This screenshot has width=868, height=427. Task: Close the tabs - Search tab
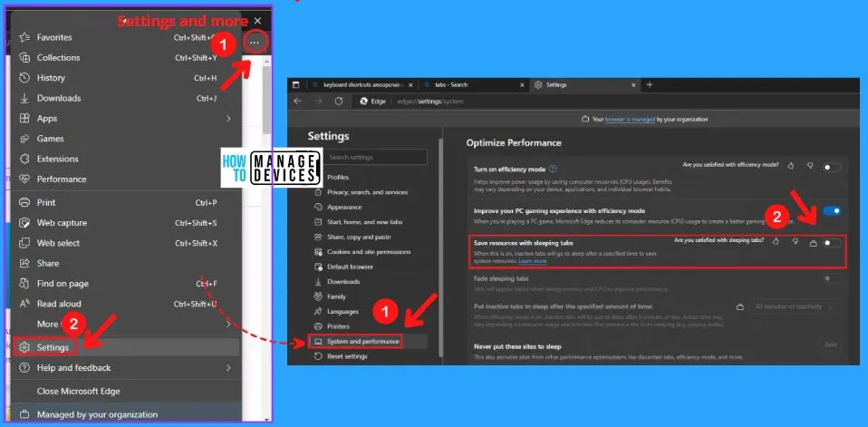pyautogui.click(x=522, y=85)
